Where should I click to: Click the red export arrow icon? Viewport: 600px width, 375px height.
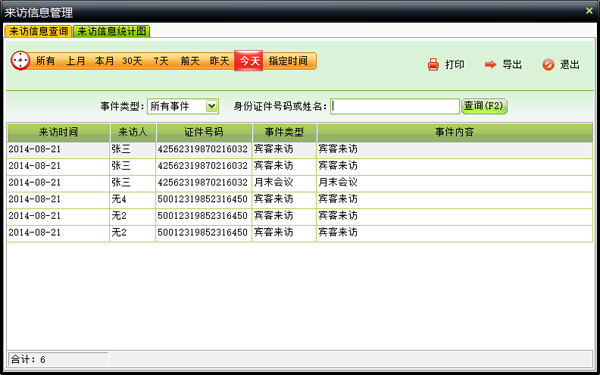pos(490,64)
